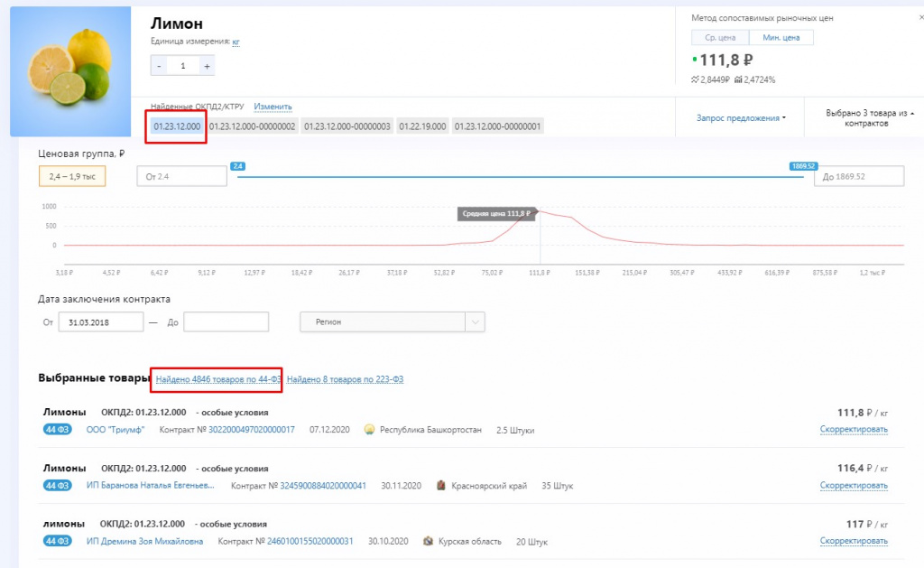Open contract № 2460100155020000031
Screen dimensions: 924x568
click(x=310, y=541)
